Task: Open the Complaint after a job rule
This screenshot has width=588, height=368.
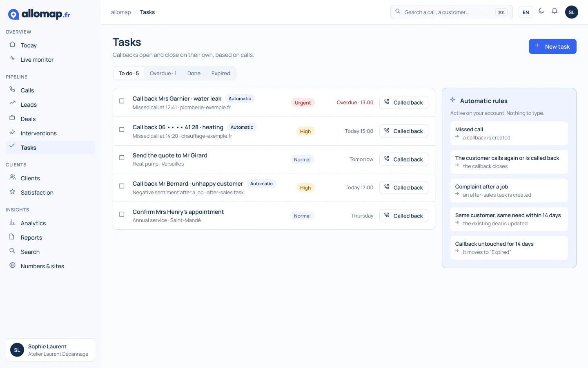Action: (x=509, y=191)
